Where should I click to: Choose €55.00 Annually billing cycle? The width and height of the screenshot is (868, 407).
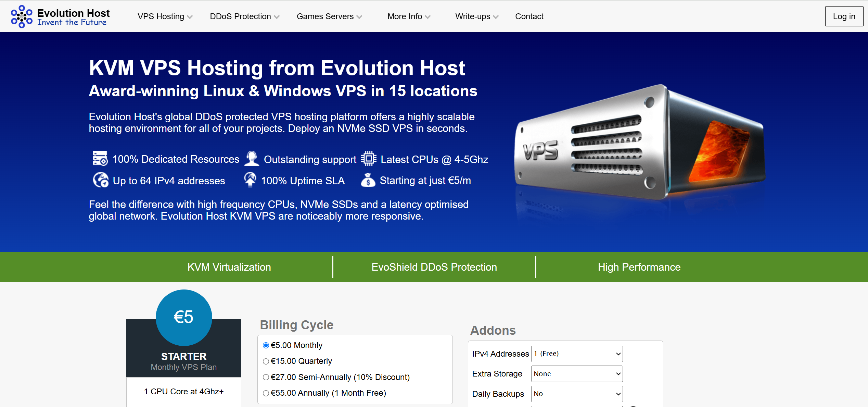pyautogui.click(x=266, y=393)
